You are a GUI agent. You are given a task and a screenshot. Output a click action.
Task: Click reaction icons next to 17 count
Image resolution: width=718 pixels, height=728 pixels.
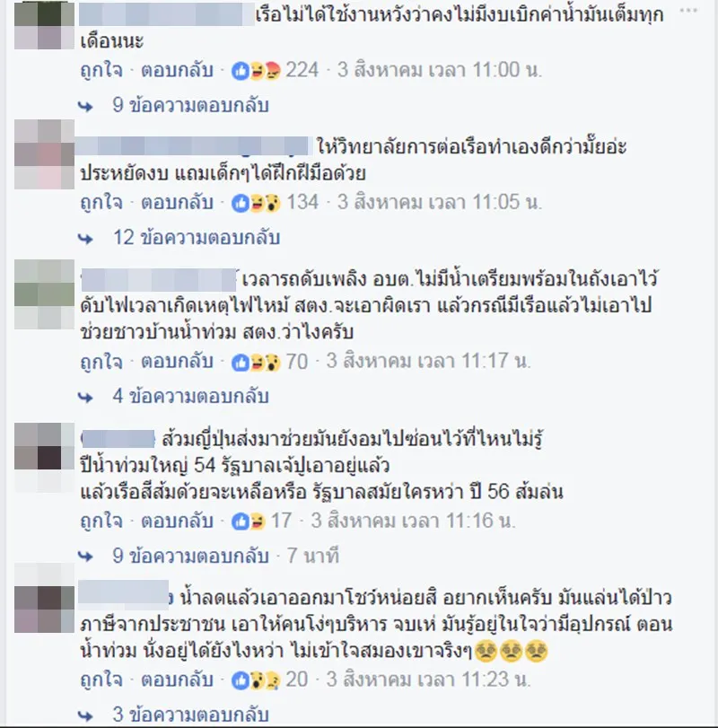pos(249,522)
